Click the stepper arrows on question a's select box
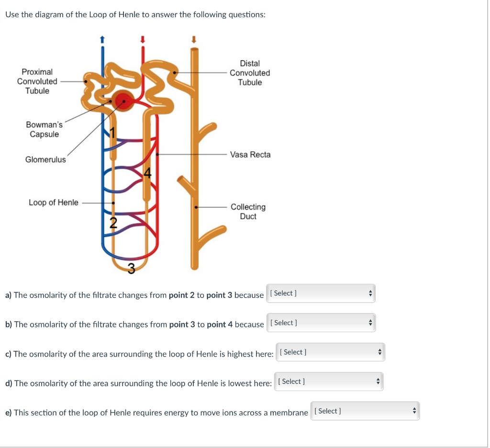The image size is (490, 448). click(x=370, y=293)
